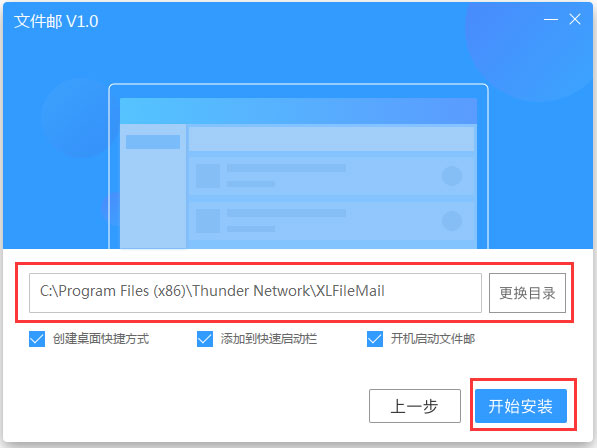The height and width of the screenshot is (448, 597).
Task: Click the round icon on first illustrated row
Action: tap(452, 176)
